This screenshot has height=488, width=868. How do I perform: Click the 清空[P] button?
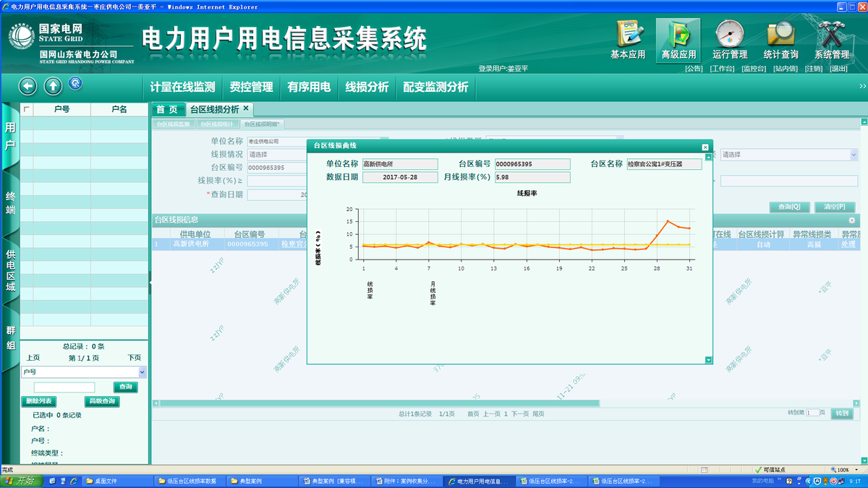pos(834,207)
